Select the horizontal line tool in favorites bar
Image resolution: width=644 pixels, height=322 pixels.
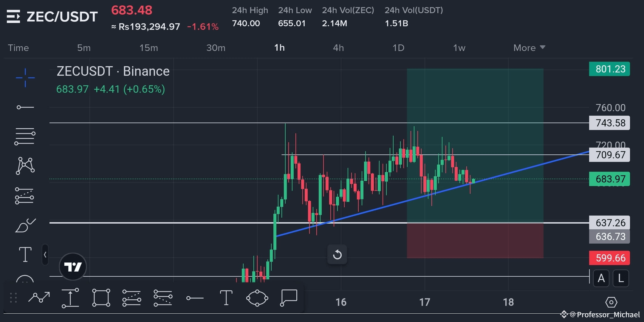[195, 298]
